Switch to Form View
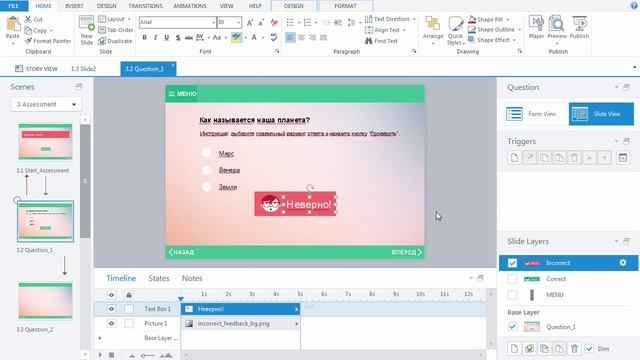The height and width of the screenshot is (360, 640). tap(536, 114)
